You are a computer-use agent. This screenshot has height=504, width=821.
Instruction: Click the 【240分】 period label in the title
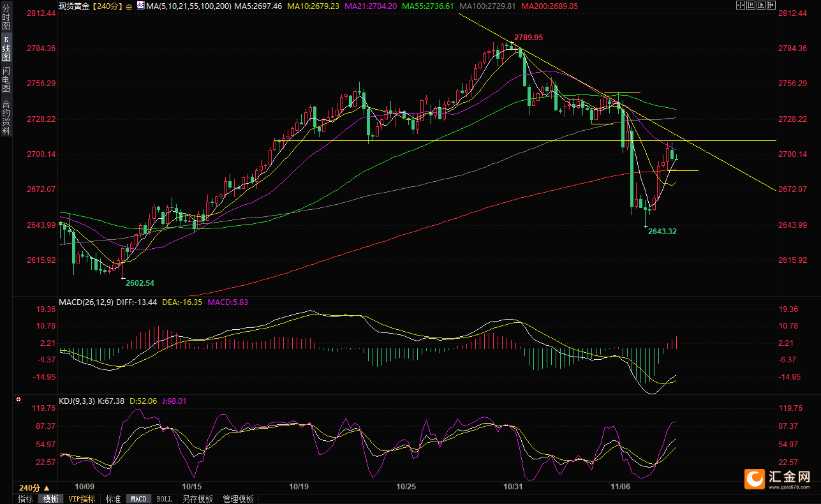[107, 6]
